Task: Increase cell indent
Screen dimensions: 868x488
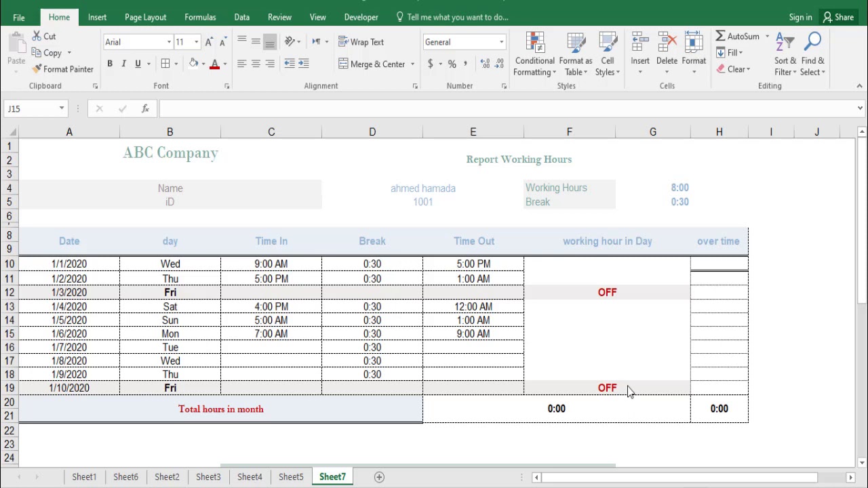Action: tap(303, 64)
